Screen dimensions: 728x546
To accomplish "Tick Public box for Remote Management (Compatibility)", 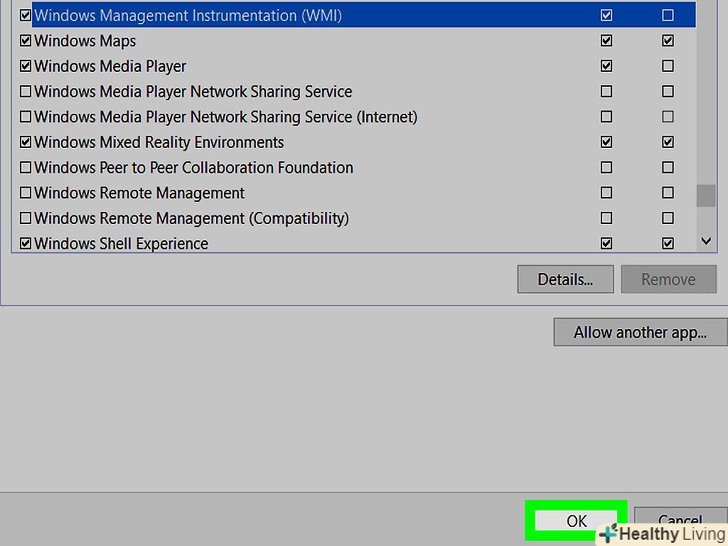I will coord(668,218).
